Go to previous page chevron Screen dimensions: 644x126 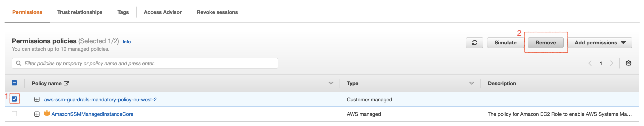pos(590,63)
